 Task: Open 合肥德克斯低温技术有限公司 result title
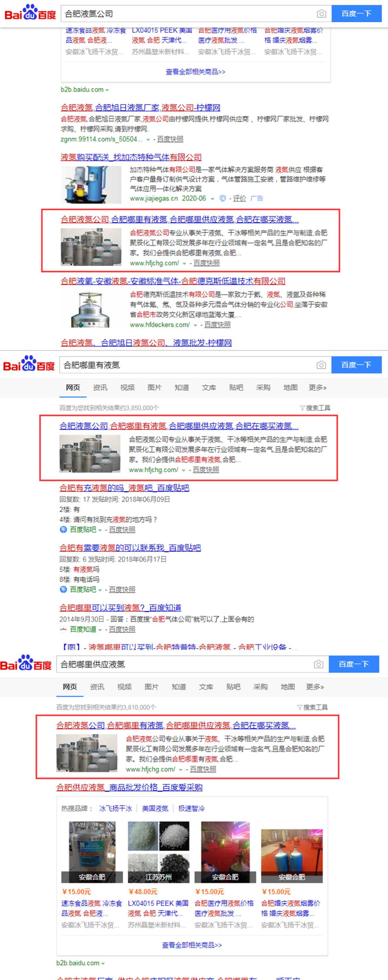173,281
